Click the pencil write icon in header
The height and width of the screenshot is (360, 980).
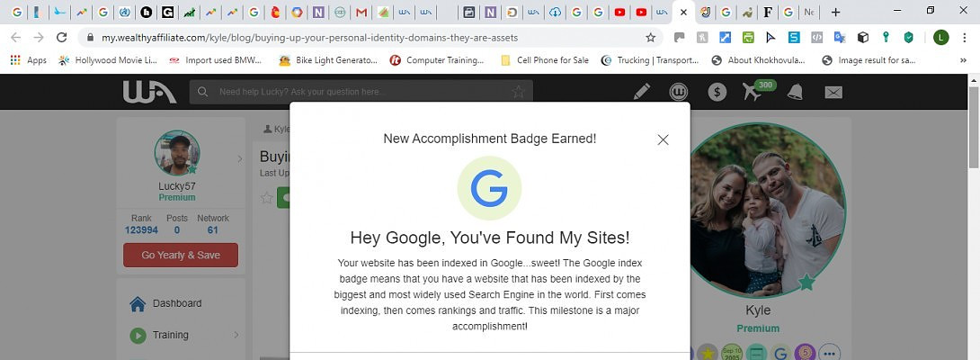pos(641,92)
